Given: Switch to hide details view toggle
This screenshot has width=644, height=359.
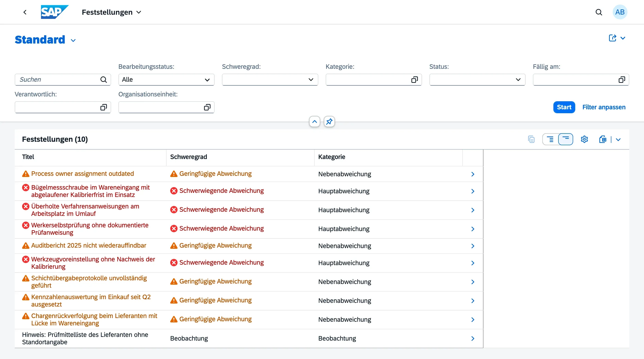Looking at the screenshot, I should coord(566,139).
